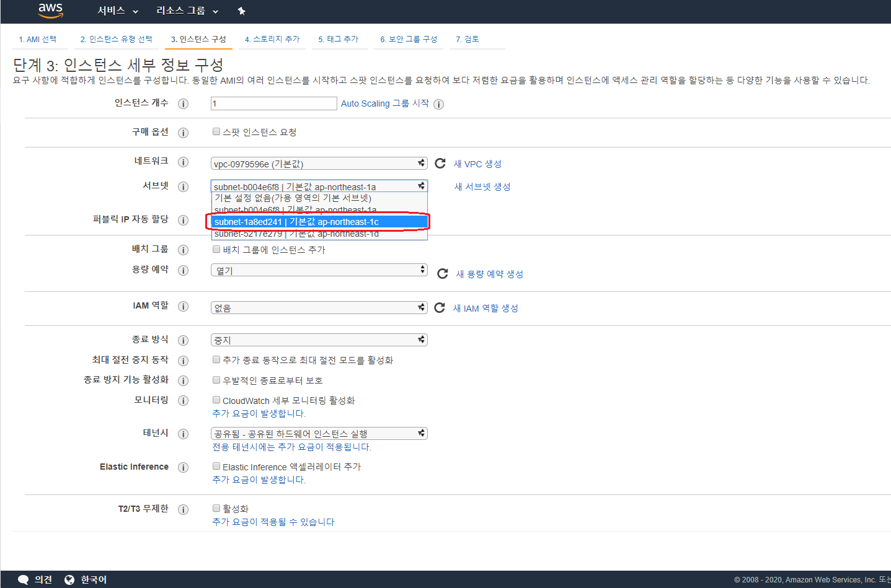Viewport: 891px width, 588px height.
Task: Select tab 3. 인스턴스 구성
Action: tap(199, 39)
